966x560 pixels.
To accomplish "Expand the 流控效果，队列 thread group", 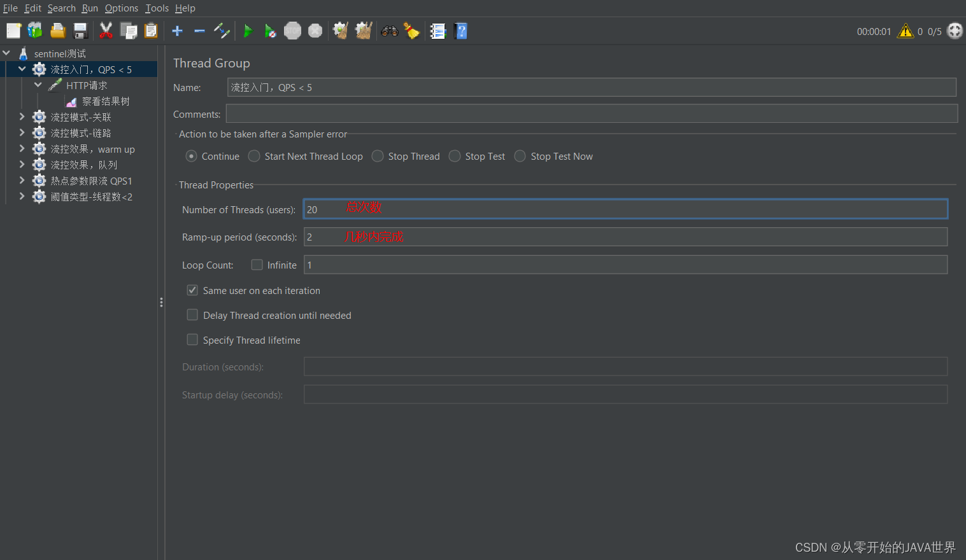I will [x=22, y=164].
